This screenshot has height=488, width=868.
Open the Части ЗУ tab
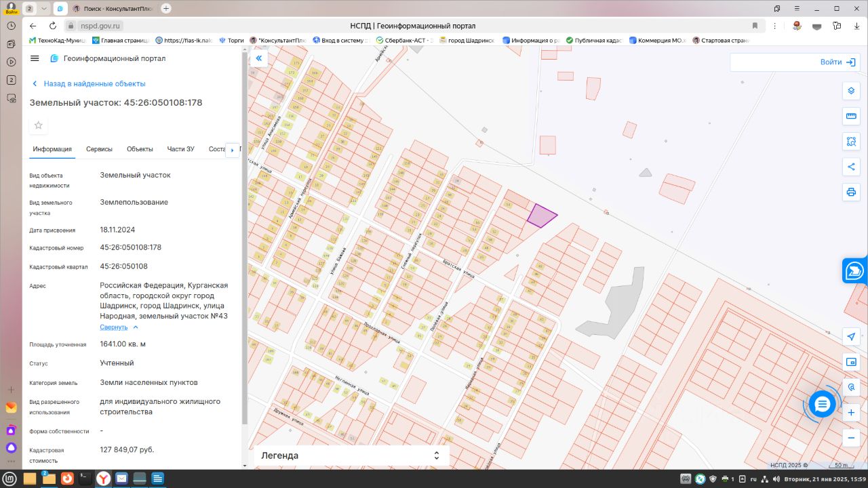(x=180, y=149)
